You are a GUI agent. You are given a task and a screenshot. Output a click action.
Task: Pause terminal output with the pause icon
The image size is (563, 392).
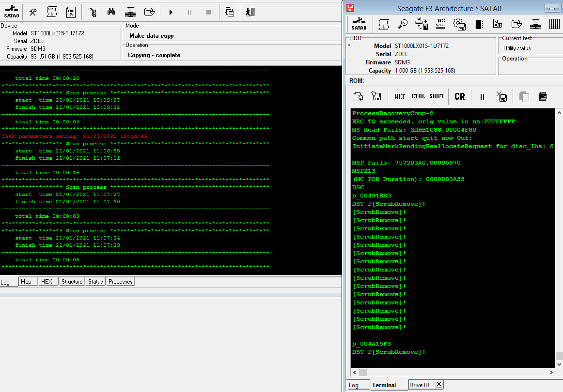coord(482,97)
